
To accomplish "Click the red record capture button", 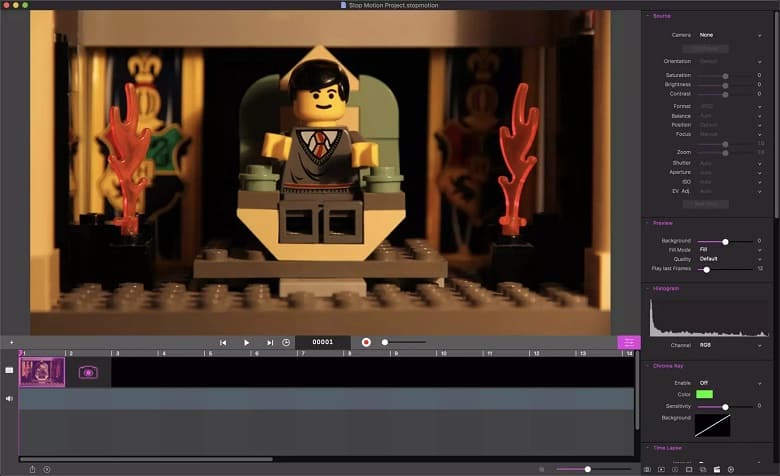I will coord(366,342).
